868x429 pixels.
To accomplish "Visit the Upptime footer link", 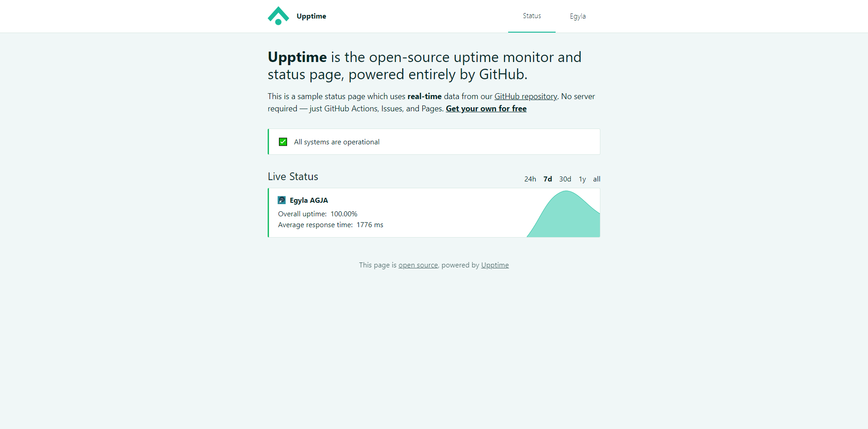I will pyautogui.click(x=495, y=265).
